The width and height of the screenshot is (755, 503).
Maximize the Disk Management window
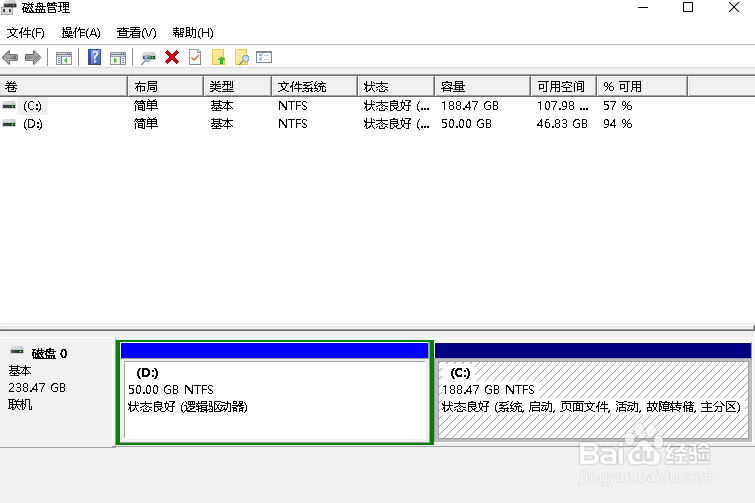[x=688, y=8]
